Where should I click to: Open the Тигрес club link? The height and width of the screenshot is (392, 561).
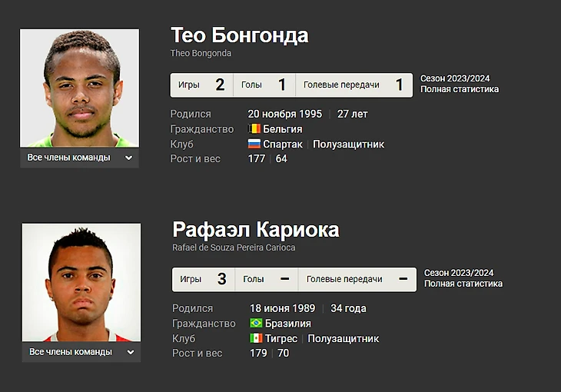point(281,339)
